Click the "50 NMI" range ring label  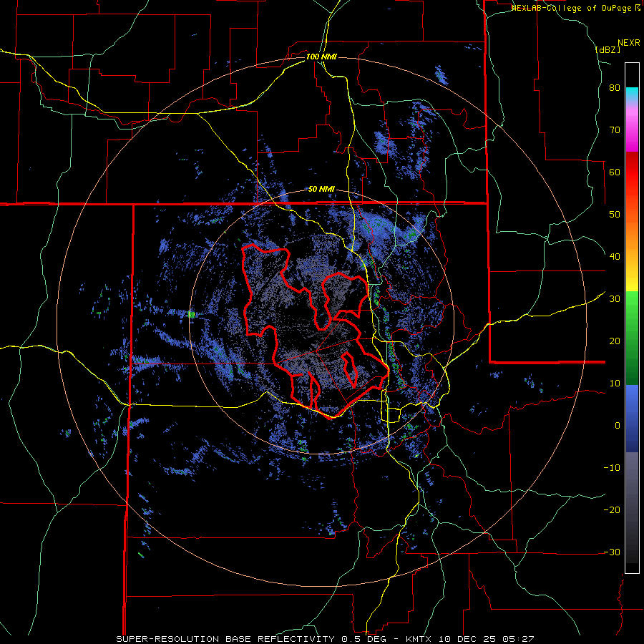point(321,190)
